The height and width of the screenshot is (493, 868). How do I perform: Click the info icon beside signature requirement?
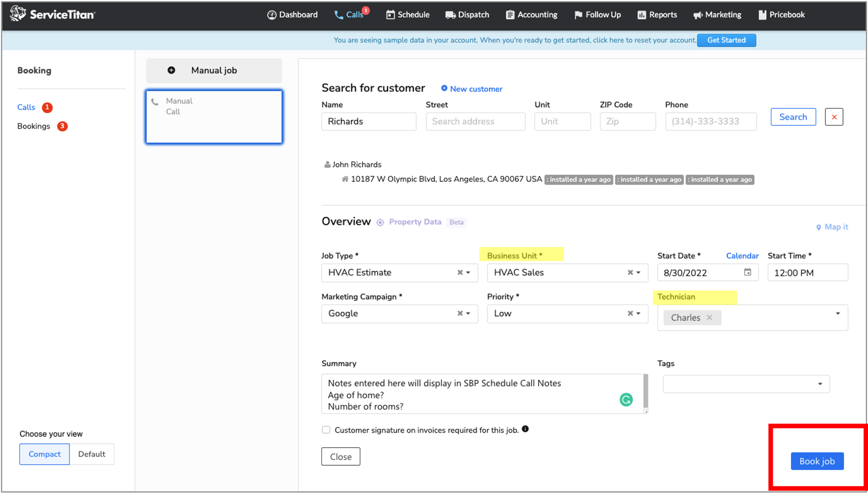pos(525,429)
